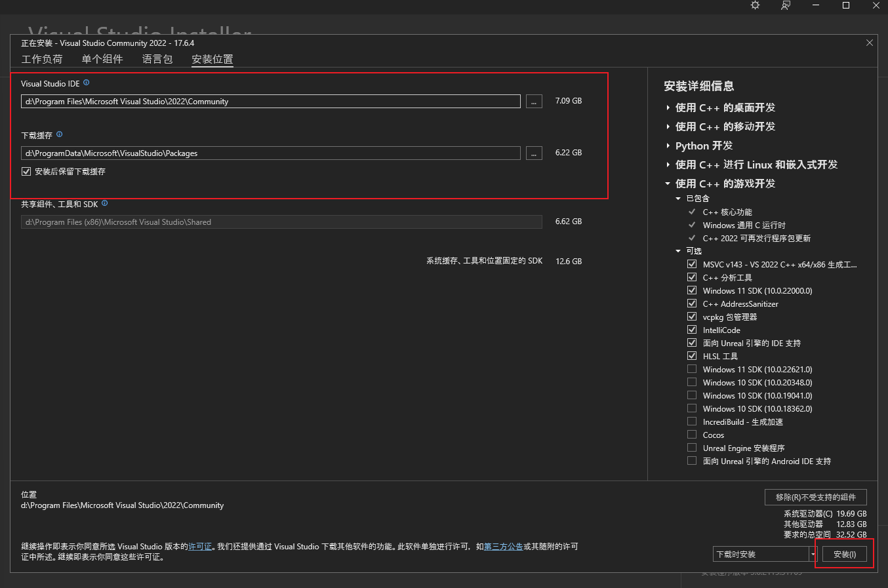
Task: Browse for the download cache folder
Action: coord(534,153)
